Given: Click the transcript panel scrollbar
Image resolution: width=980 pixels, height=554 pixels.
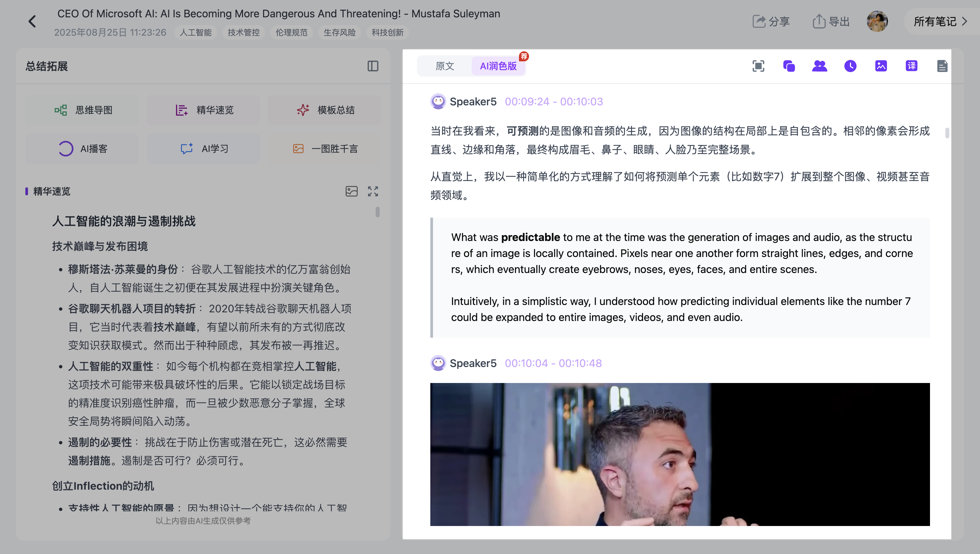Looking at the screenshot, I should 947,133.
